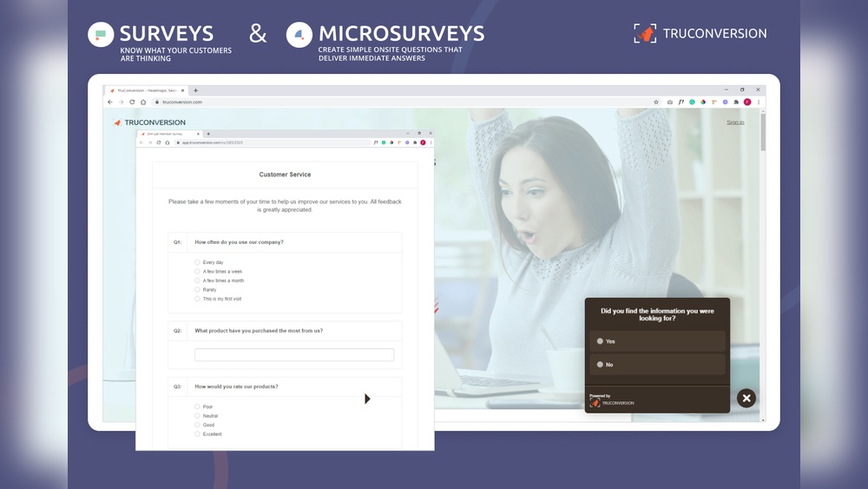Close the microsurvey with the round X button

pos(746,398)
